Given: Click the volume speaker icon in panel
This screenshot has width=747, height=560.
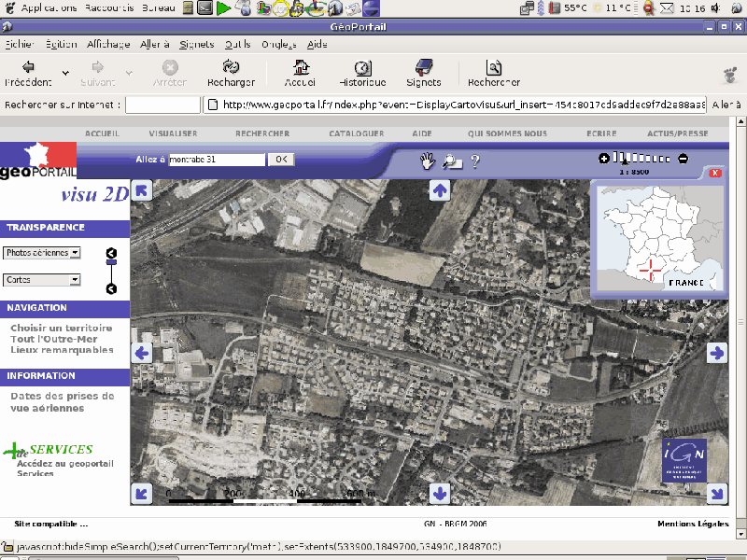Looking at the screenshot, I should tap(716, 8).
